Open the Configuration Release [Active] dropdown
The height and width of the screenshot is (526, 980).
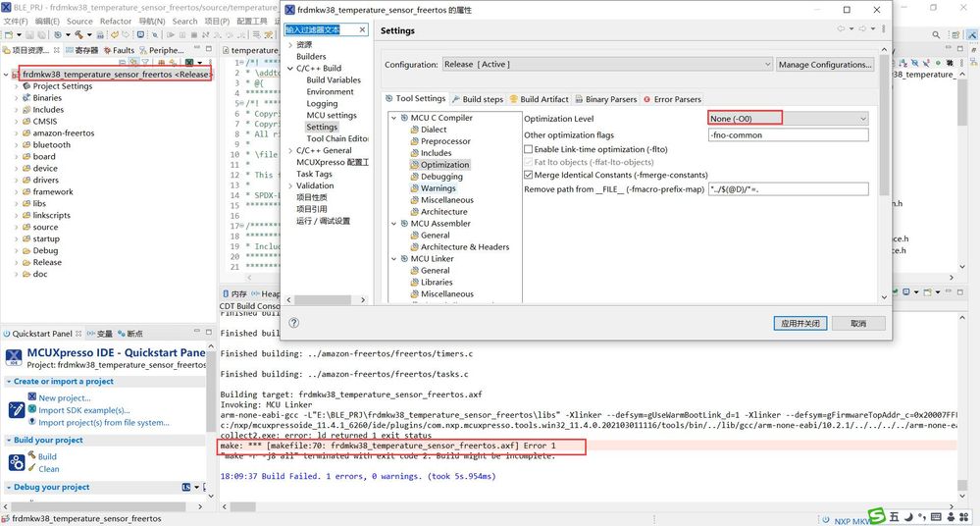[607, 65]
